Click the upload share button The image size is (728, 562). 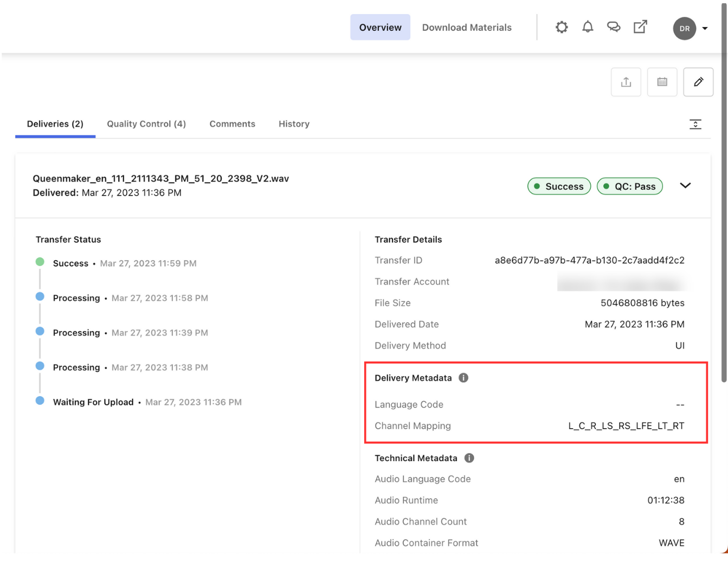pos(626,82)
